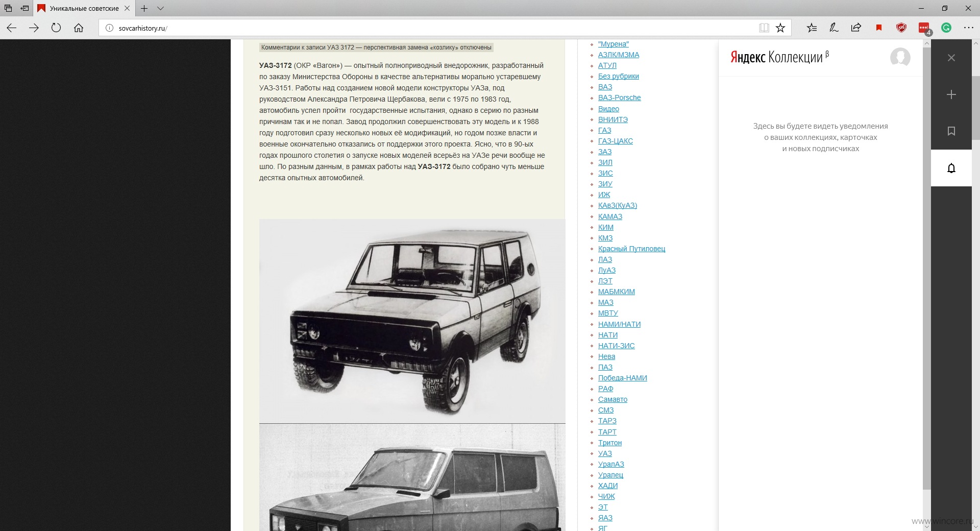This screenshot has height=531, width=980.
Task: Open the УралАЗ category
Action: pyautogui.click(x=611, y=464)
